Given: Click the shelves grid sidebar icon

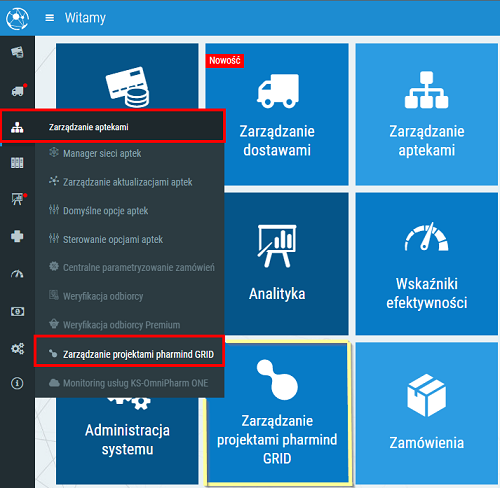Looking at the screenshot, I should pos(17,163).
